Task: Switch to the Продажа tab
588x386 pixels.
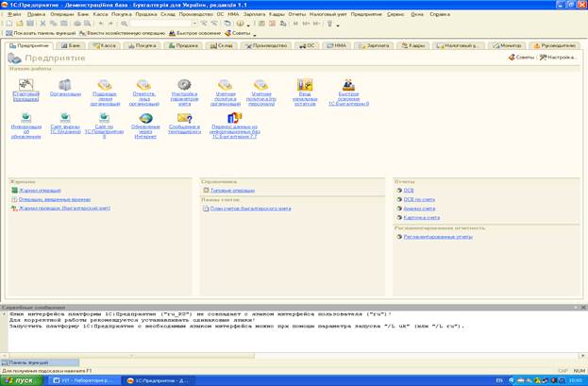Action: tap(183, 45)
